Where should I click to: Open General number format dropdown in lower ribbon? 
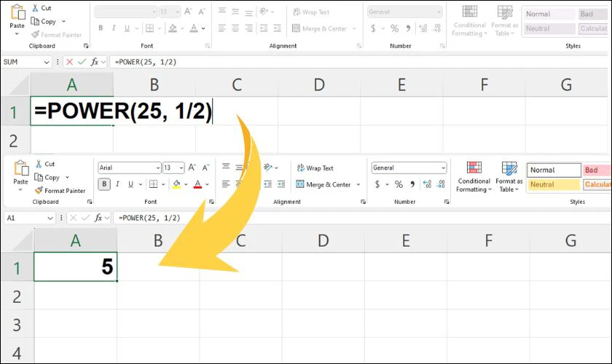(443, 167)
